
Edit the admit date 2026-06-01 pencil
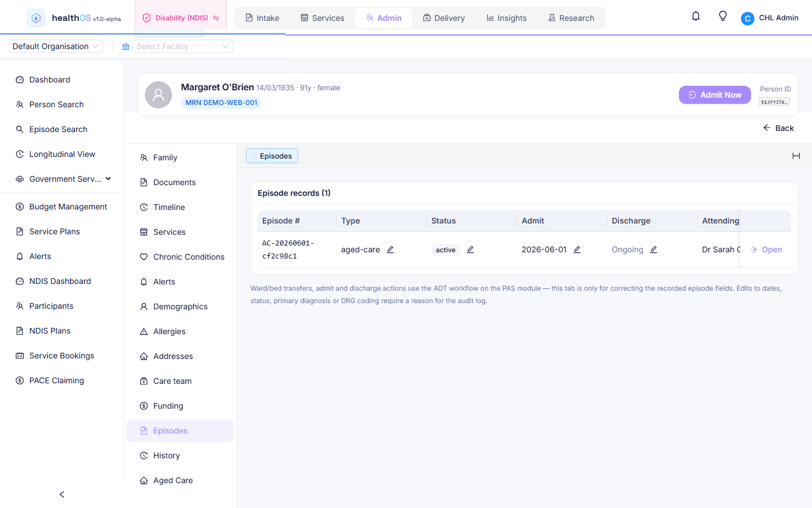click(577, 249)
